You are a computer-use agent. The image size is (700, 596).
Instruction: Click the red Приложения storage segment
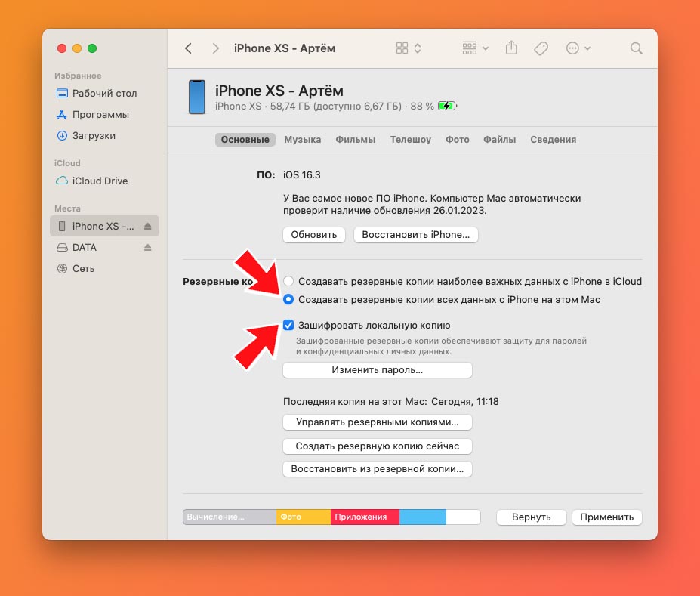(x=365, y=517)
